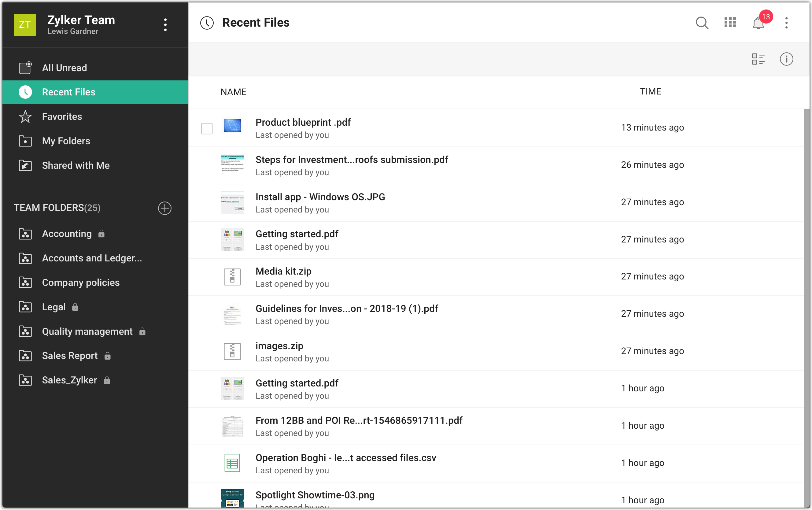
Task: Click Spotlight Showtime-03.png thumbnail
Action: pyautogui.click(x=232, y=498)
